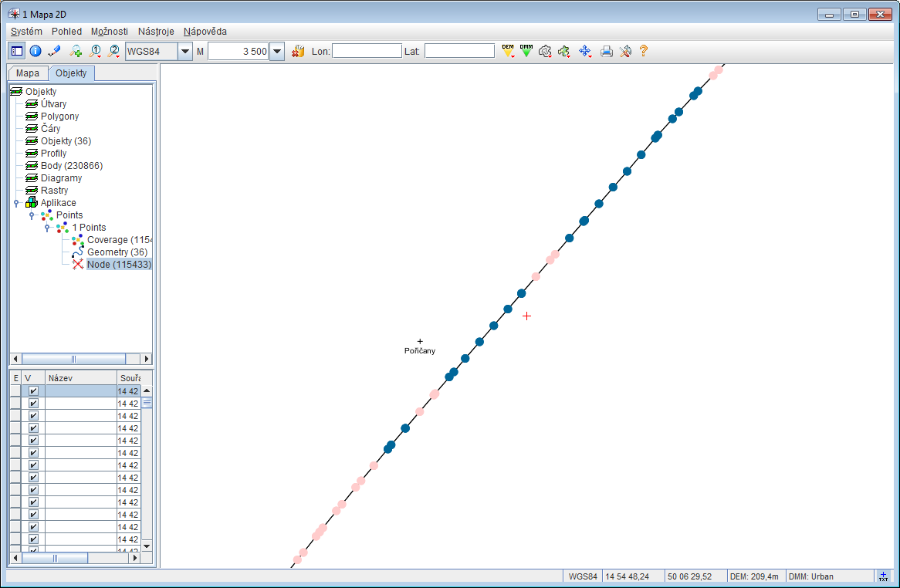
Task: Click the measure tool icon
Action: pos(54,51)
